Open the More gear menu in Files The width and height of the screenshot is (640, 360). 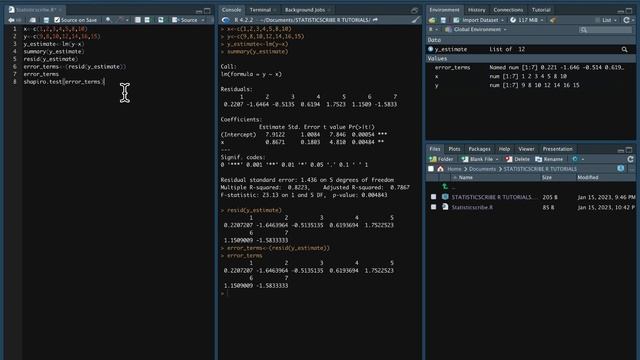point(578,159)
